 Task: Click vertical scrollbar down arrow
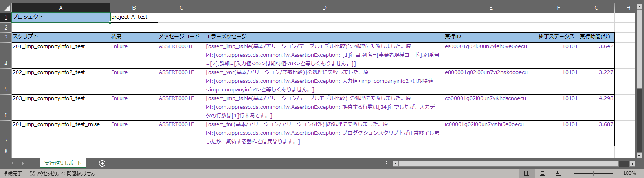tap(640, 156)
